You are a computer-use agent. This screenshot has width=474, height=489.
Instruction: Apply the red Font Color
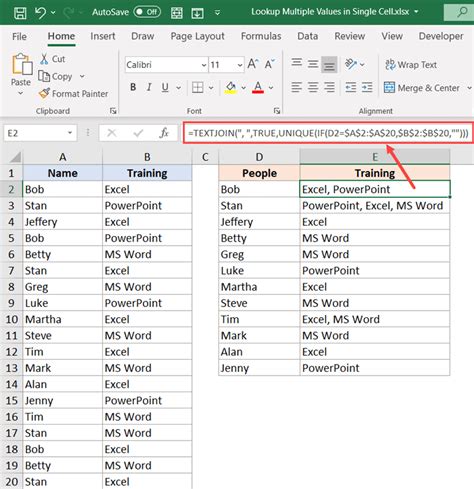258,88
